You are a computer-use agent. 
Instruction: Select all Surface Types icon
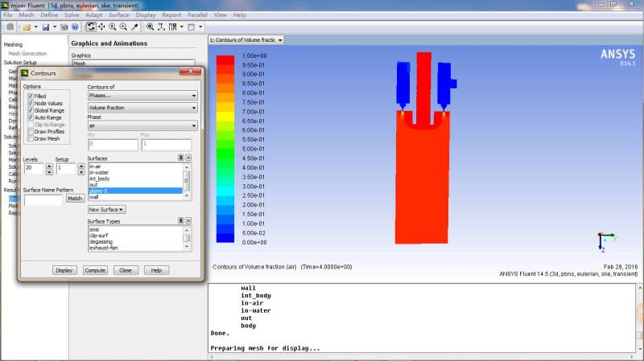(180, 221)
